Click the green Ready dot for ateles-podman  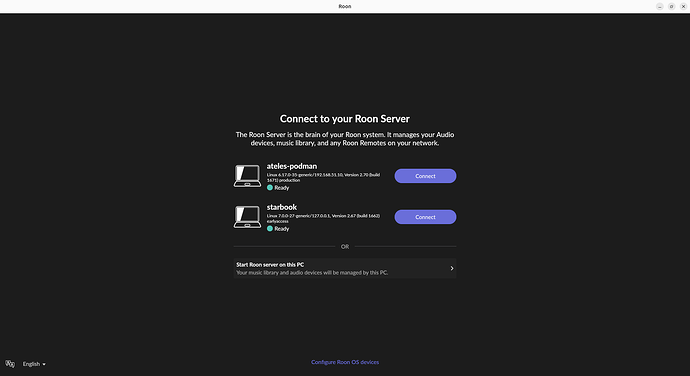(270, 188)
